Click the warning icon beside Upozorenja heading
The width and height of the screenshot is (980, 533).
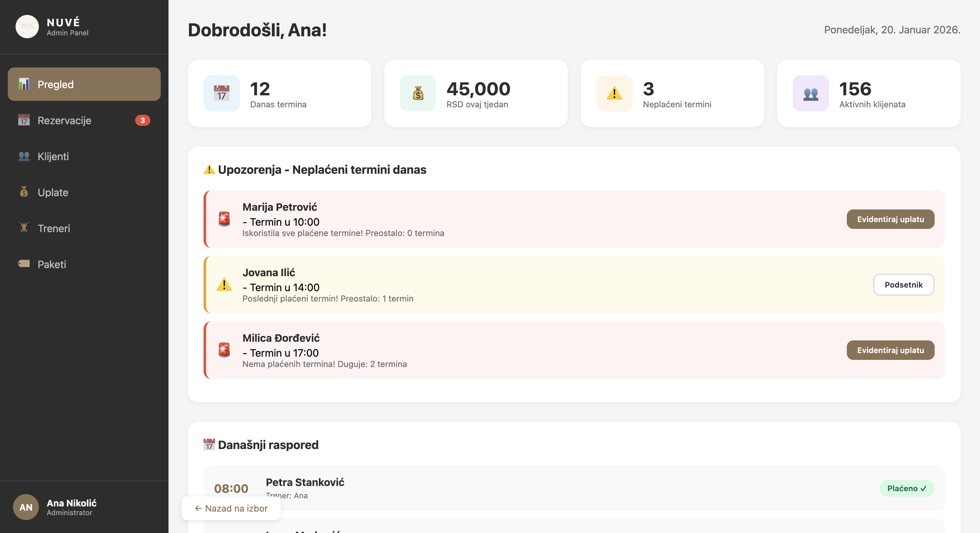(x=209, y=170)
